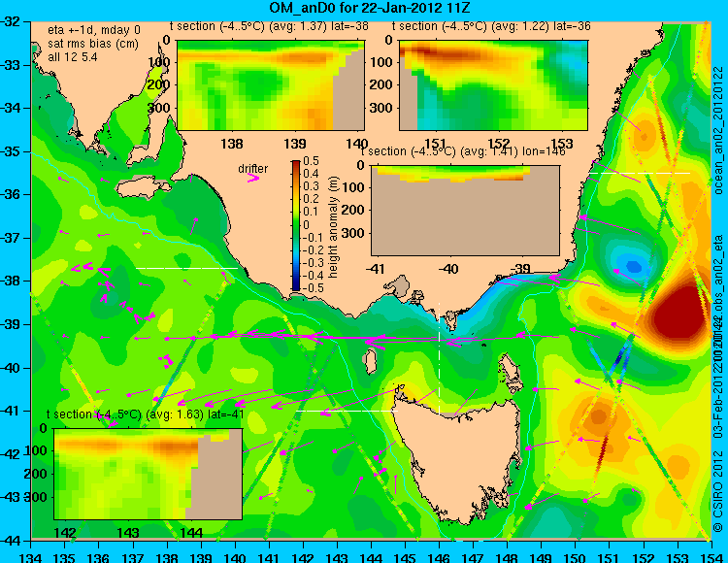Click the 150 longitude tick label
Screen dimensions: 728x563
click(576, 557)
